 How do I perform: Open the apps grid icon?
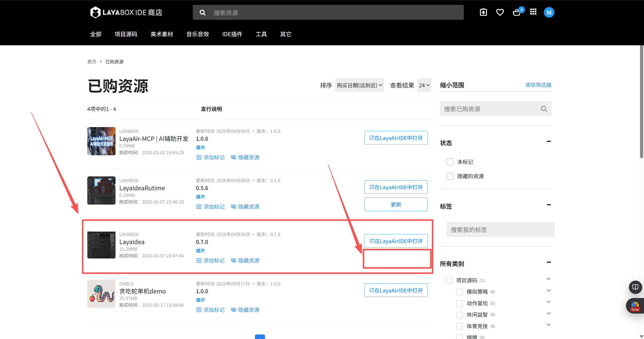(x=533, y=12)
